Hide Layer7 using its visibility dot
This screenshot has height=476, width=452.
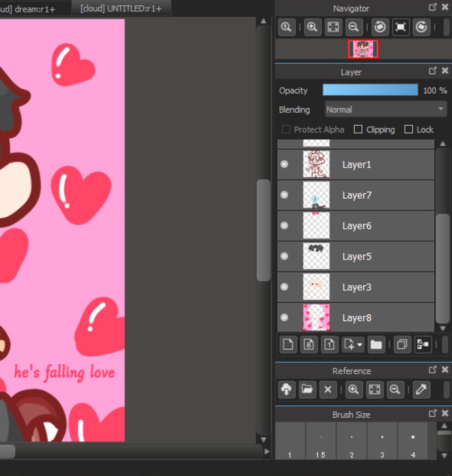click(284, 195)
